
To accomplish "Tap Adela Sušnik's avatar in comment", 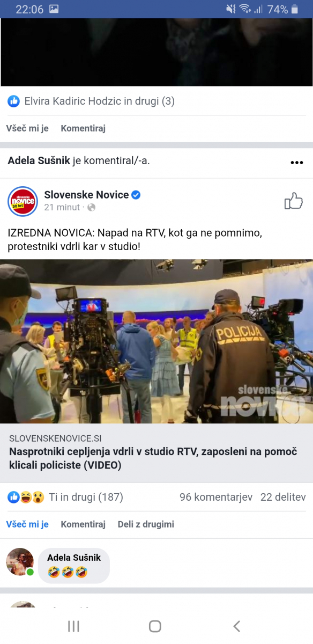I will click(20, 562).
